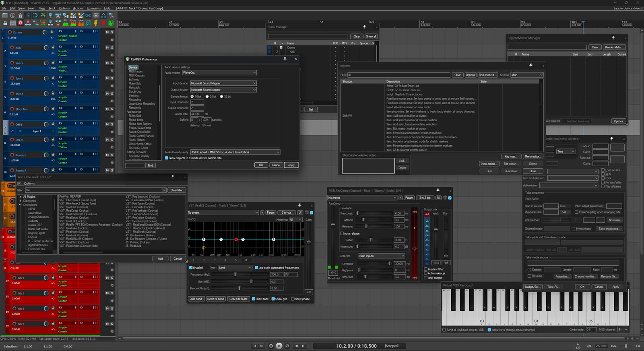The height and width of the screenshot is (351, 644).
Task: Mute the Drums track
Action: coord(107,32)
